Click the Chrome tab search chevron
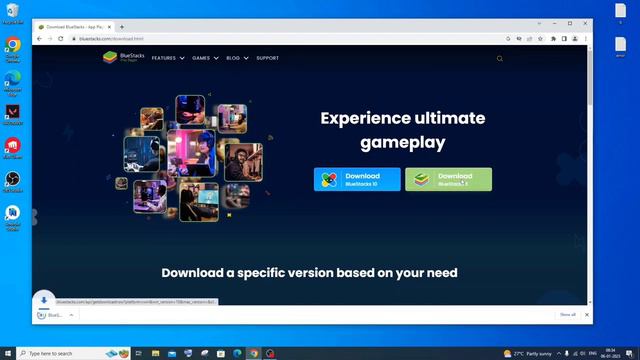 pyautogui.click(x=539, y=24)
